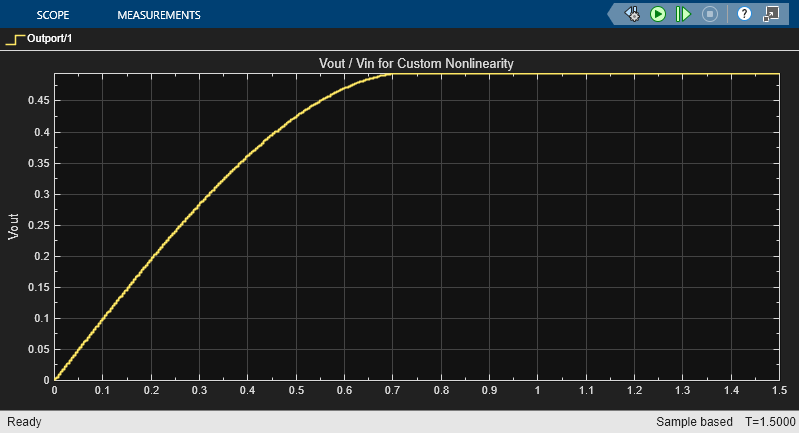Click the plot title Vout / Vin for Custom Nonlinearity
Image resolution: width=799 pixels, height=433 pixels.
pyautogui.click(x=416, y=63)
